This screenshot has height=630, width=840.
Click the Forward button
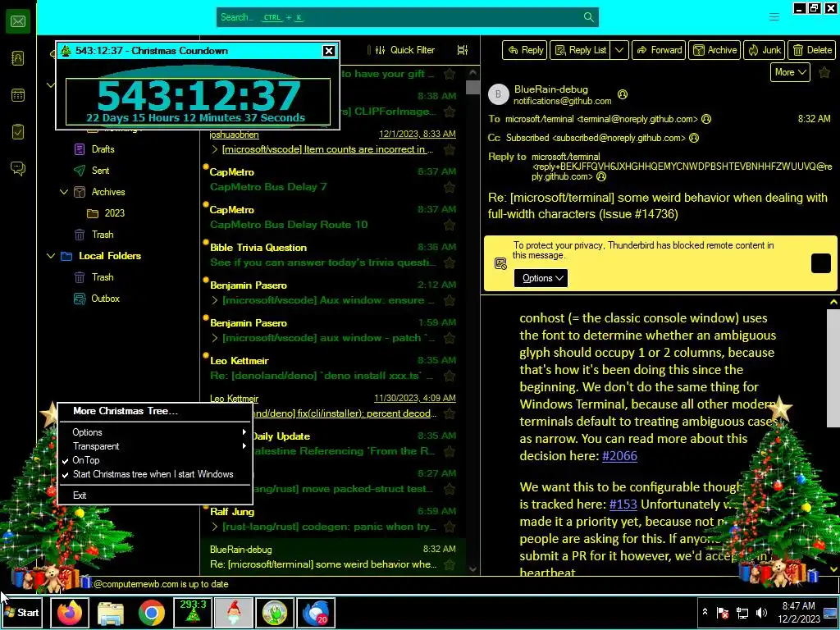[x=659, y=50]
